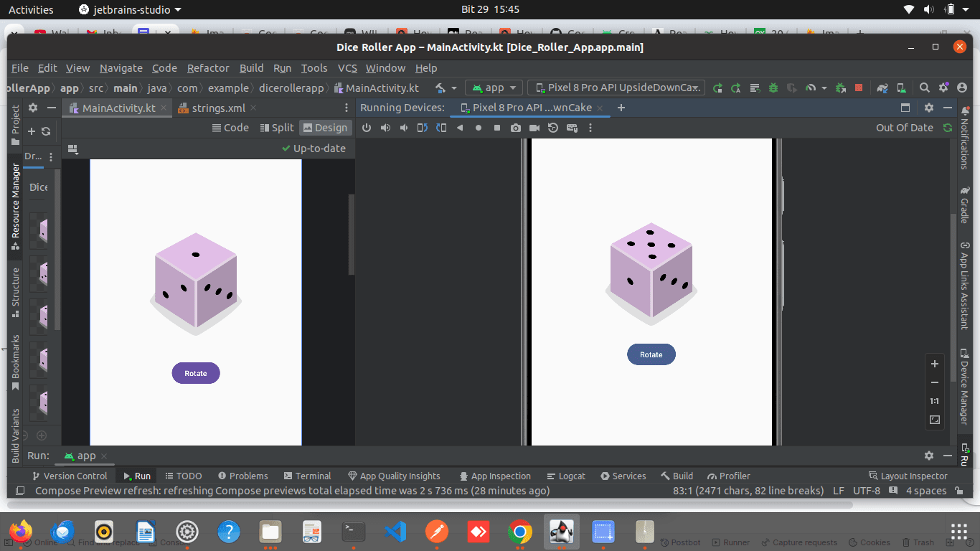Image resolution: width=980 pixels, height=551 pixels.
Task: Open the Refactor menu
Action: [x=208, y=68]
